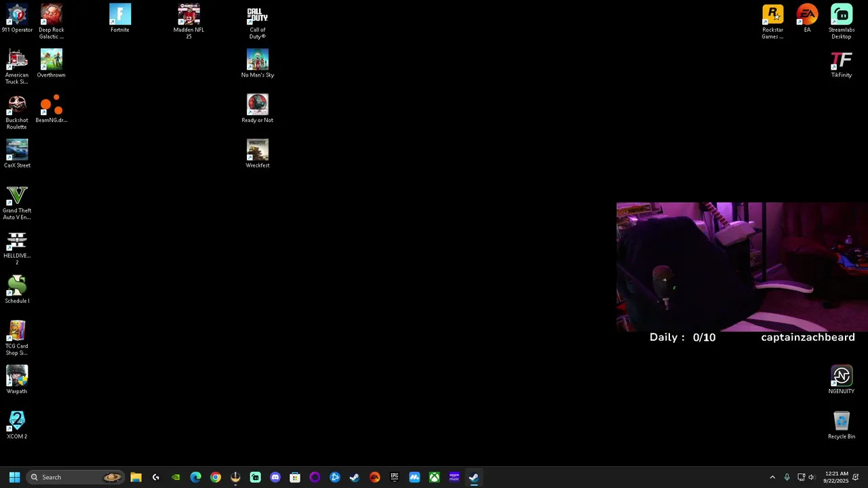Select the Overthrown desktop icon
This screenshot has height=488, width=868.
[x=52, y=64]
